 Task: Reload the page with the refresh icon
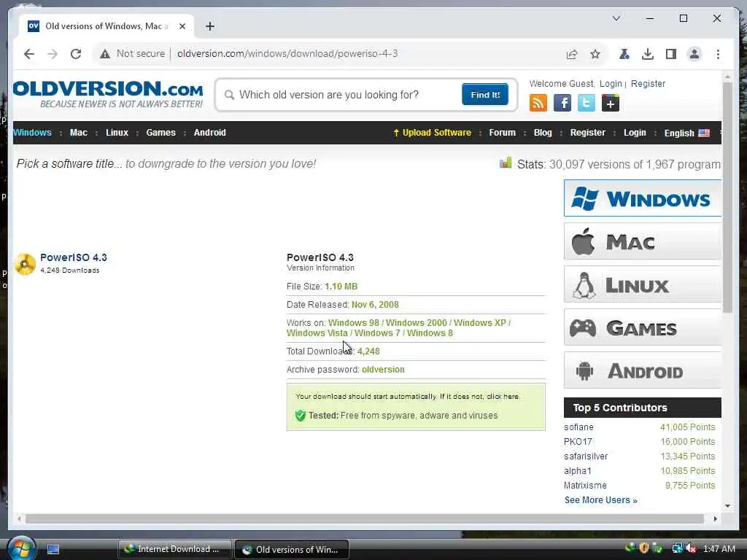(x=76, y=54)
